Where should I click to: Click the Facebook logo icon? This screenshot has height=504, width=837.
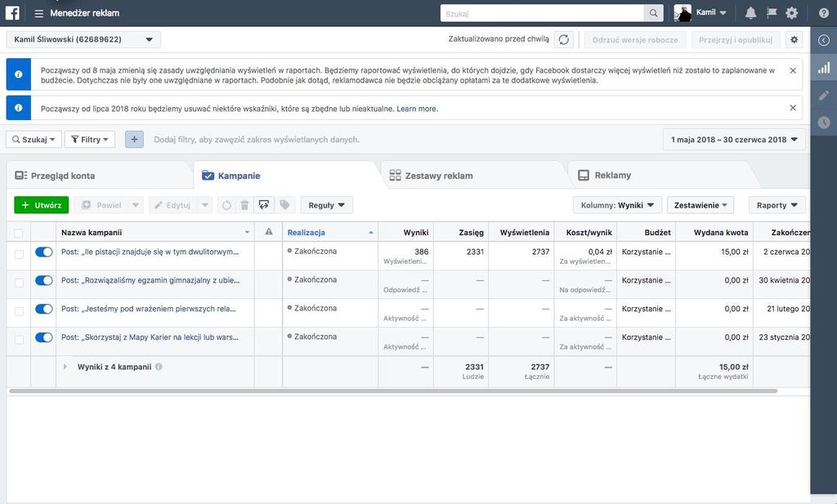pyautogui.click(x=12, y=13)
